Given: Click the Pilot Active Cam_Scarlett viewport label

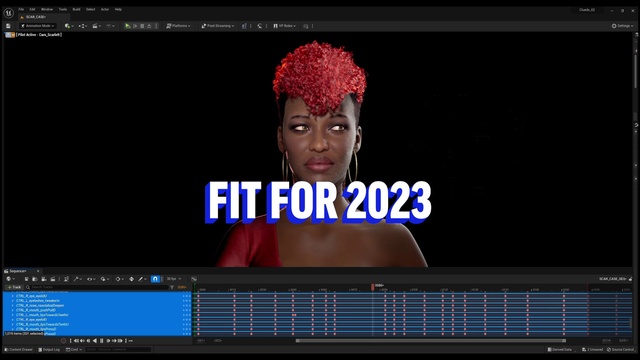Looking at the screenshot, I should 39,35.
